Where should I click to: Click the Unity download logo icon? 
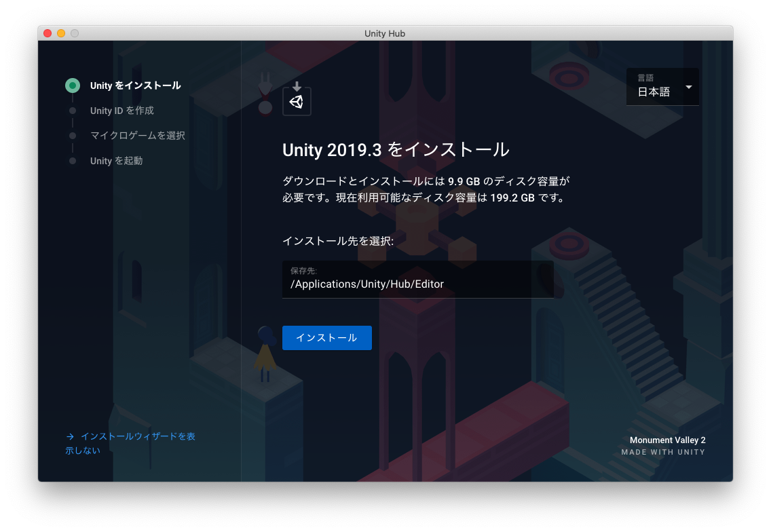pos(297,98)
